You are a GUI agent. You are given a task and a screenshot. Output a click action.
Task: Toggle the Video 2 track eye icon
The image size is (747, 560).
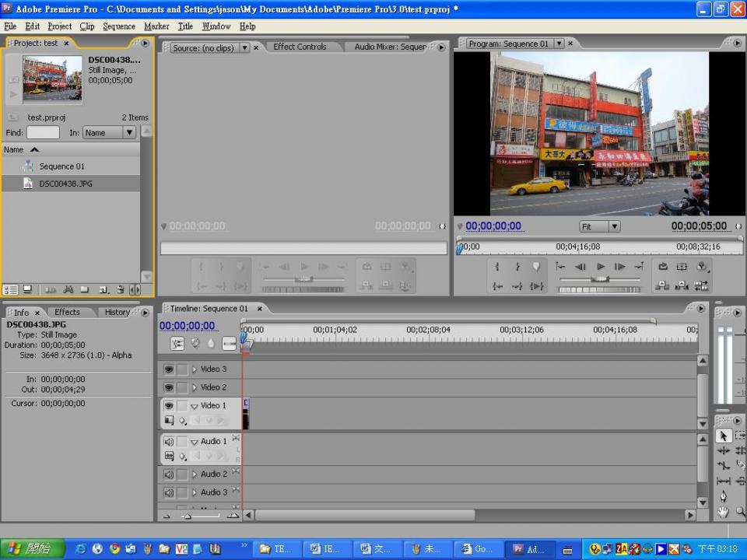coord(169,387)
